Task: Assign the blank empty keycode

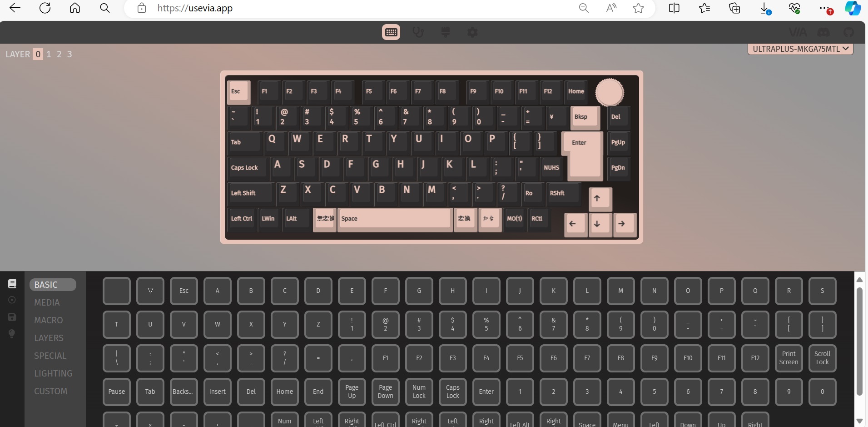Action: [117, 291]
